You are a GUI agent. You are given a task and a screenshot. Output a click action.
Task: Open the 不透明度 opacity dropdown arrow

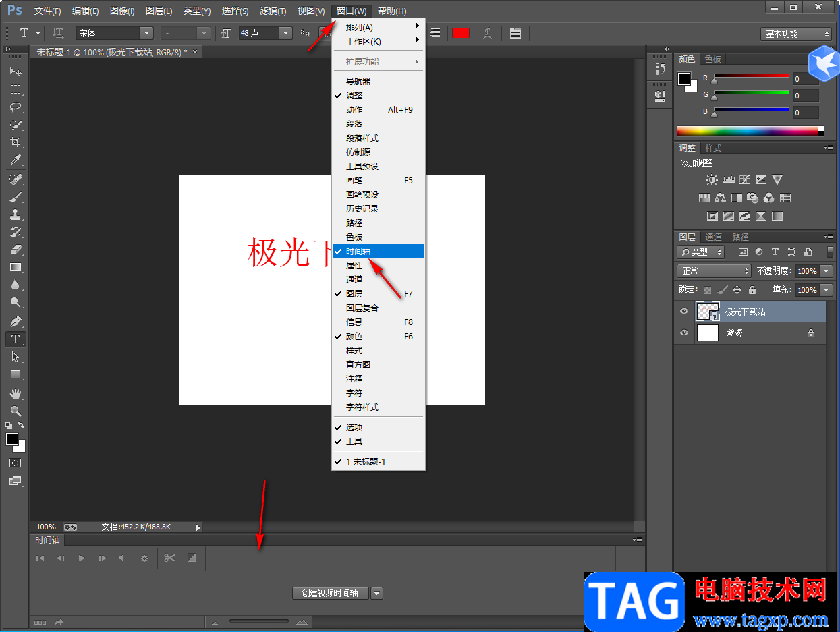pos(827,270)
